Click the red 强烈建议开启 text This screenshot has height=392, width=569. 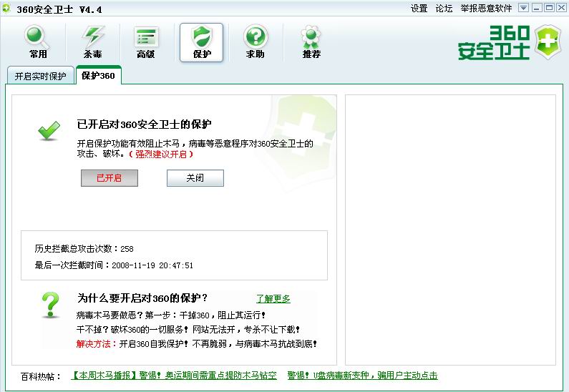click(161, 154)
